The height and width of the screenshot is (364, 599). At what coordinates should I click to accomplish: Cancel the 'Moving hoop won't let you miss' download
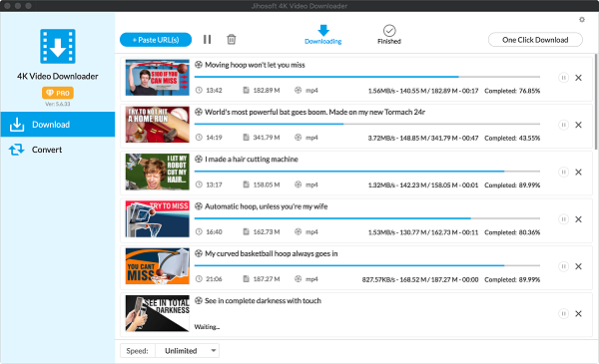coord(578,78)
